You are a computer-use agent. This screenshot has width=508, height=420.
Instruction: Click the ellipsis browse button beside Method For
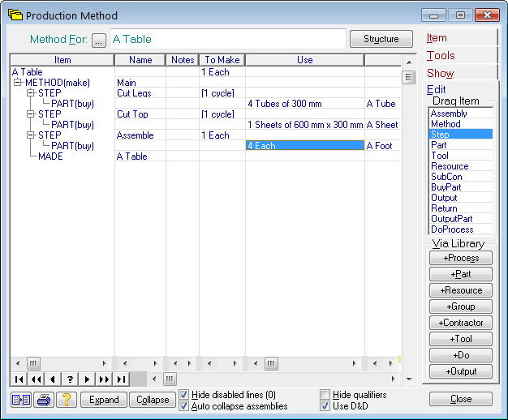coord(99,41)
